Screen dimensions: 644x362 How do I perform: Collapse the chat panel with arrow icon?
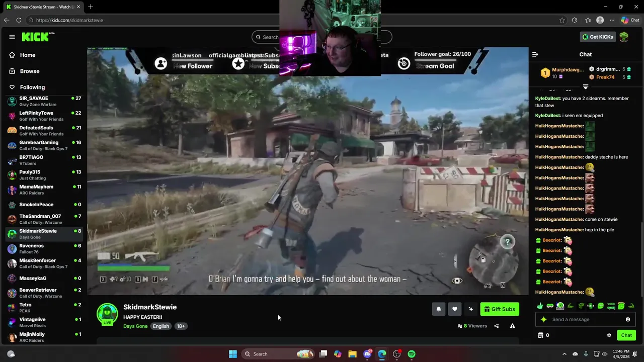(535, 54)
